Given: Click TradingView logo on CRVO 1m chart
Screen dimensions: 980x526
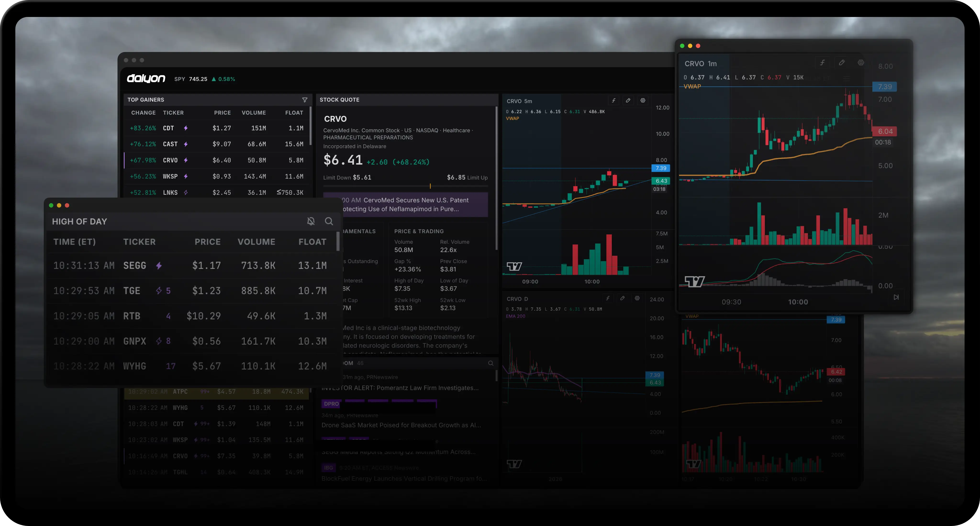Looking at the screenshot, I should 694,282.
